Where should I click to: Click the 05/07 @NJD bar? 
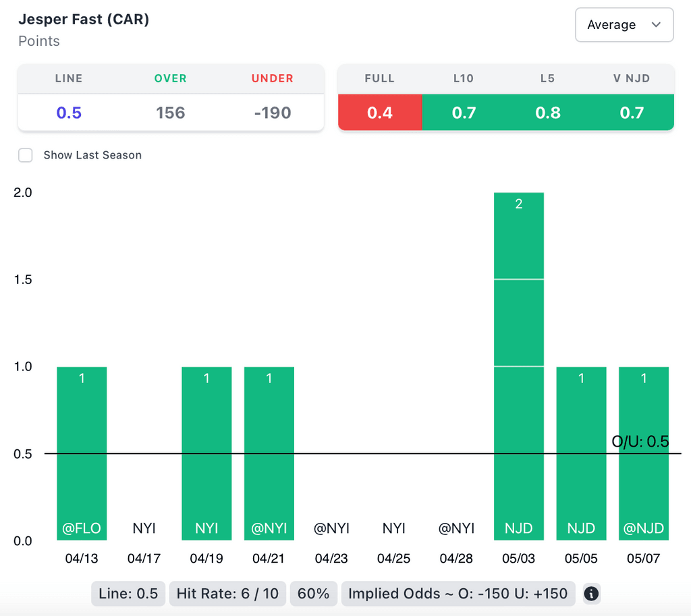pyautogui.click(x=643, y=453)
